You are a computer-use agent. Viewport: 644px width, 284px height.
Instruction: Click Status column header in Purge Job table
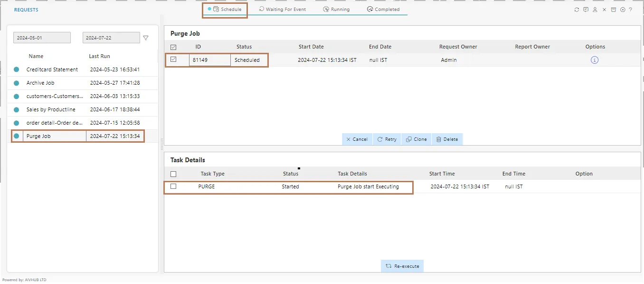point(244,47)
